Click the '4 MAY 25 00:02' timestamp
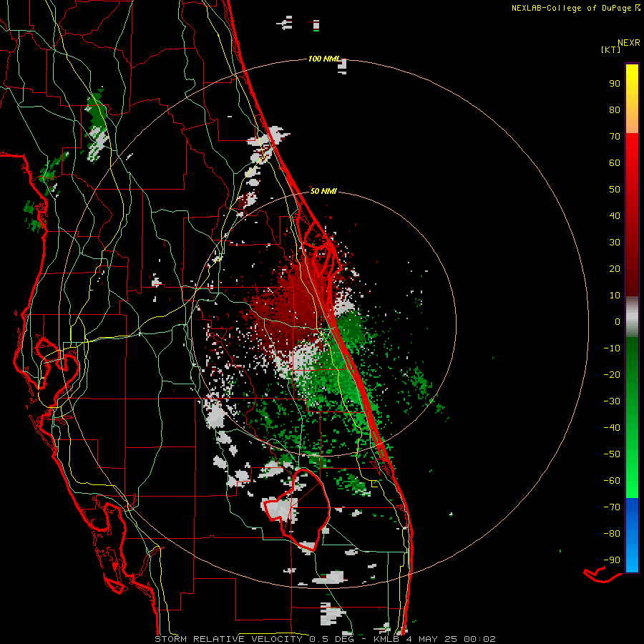 pos(451,639)
